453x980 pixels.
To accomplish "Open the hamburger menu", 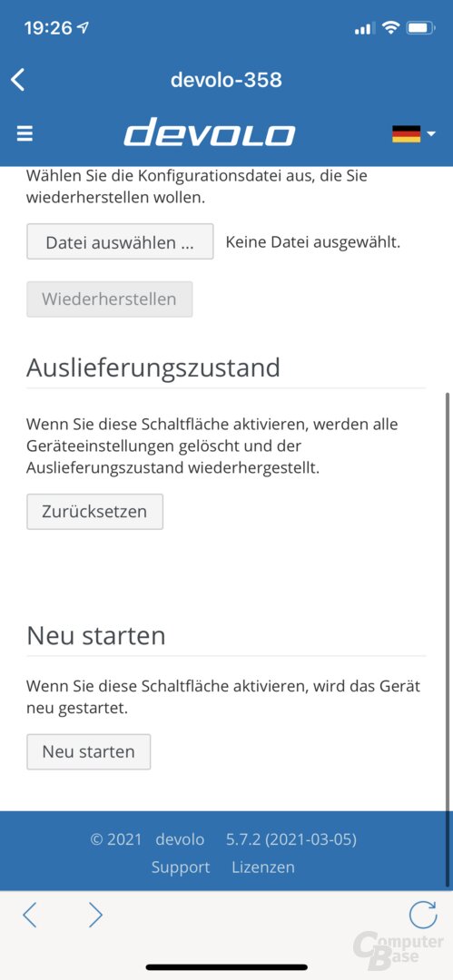I will [25, 133].
